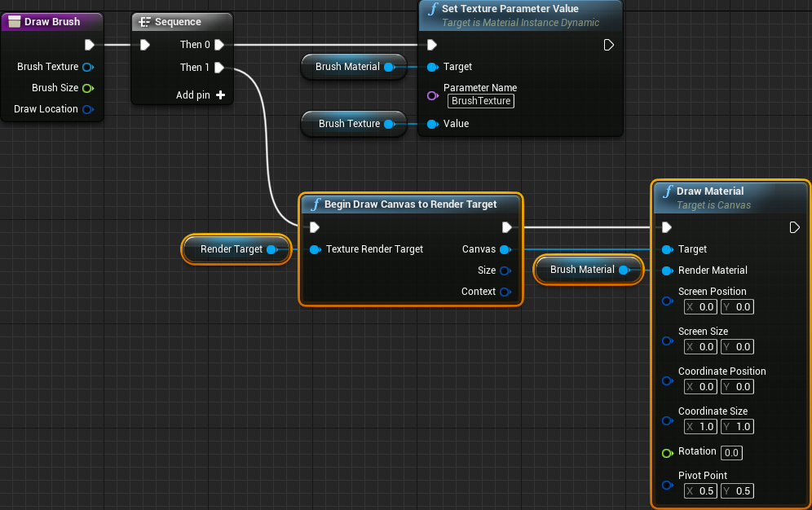812x510 pixels.
Task: Click the Then 1 execution pin
Action: click(x=219, y=68)
